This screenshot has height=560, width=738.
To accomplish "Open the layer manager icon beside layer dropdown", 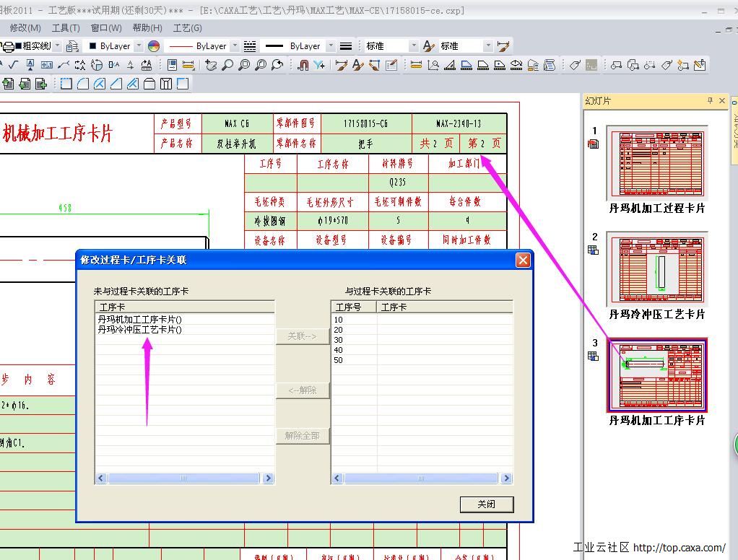I will pyautogui.click(x=71, y=46).
